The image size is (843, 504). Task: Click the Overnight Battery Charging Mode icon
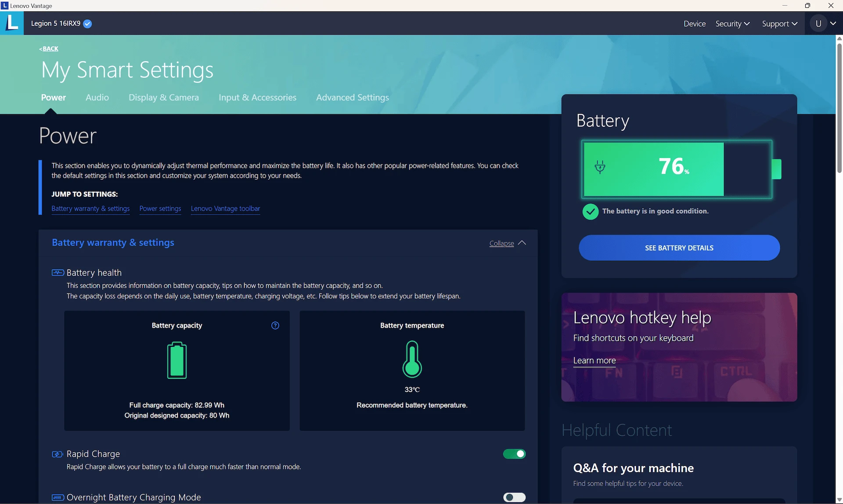coord(58,497)
